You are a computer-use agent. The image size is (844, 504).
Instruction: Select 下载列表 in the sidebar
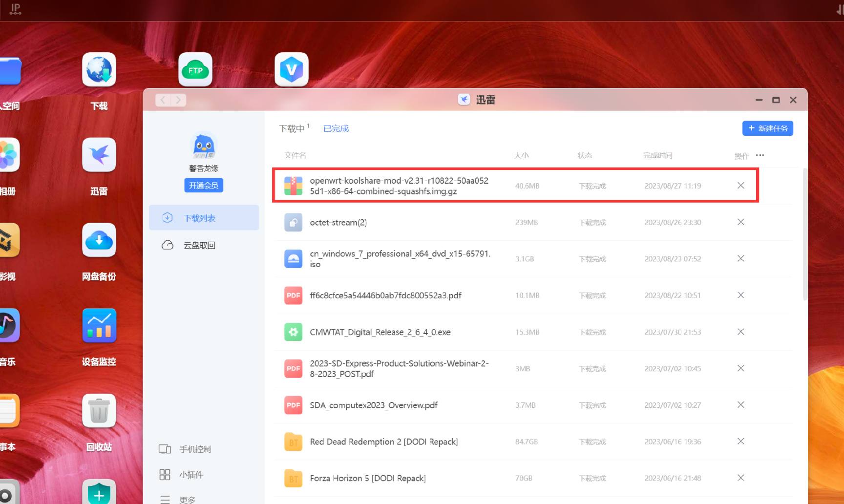click(x=204, y=218)
